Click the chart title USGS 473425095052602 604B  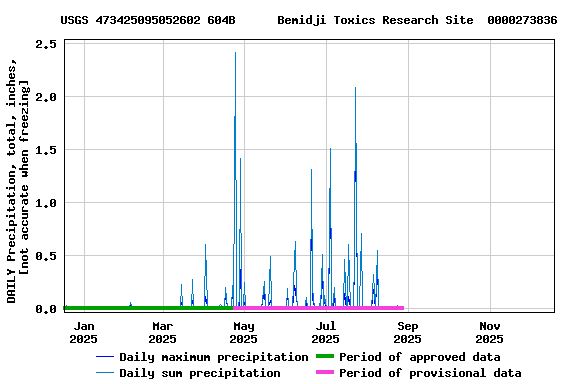pyautogui.click(x=148, y=20)
